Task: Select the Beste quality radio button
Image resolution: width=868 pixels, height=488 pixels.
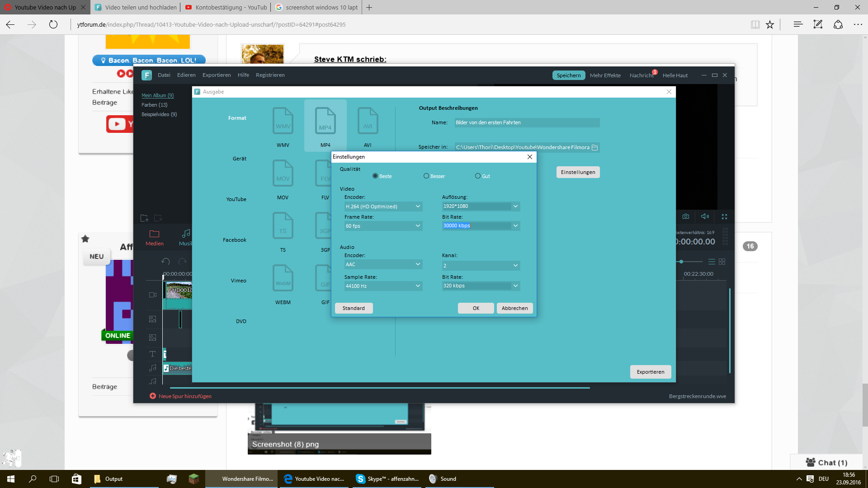Action: click(x=375, y=176)
